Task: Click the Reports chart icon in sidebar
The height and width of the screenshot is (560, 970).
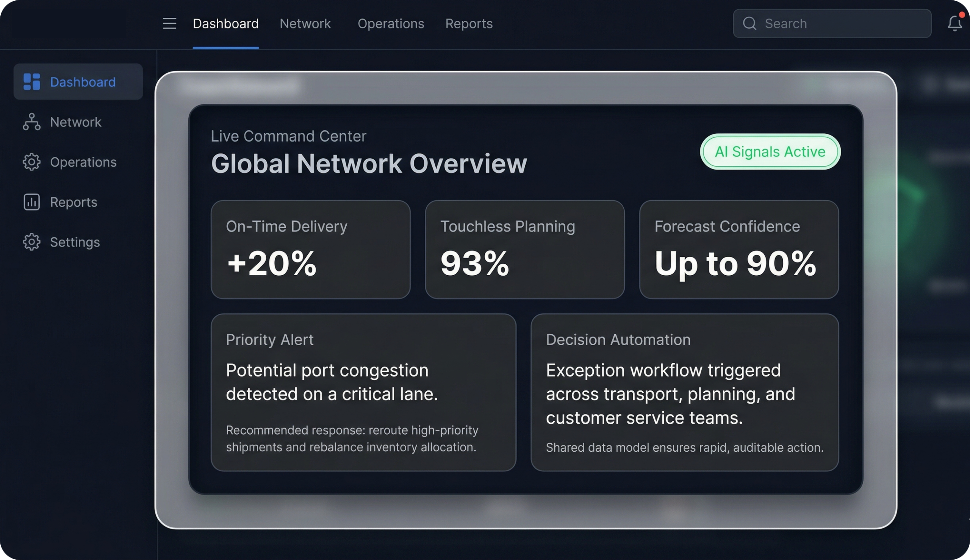Action: pyautogui.click(x=31, y=202)
